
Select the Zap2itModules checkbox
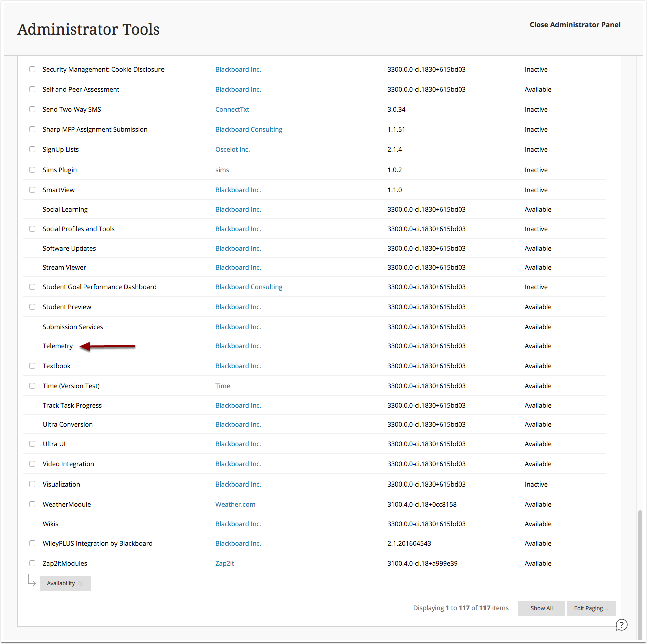(x=32, y=563)
